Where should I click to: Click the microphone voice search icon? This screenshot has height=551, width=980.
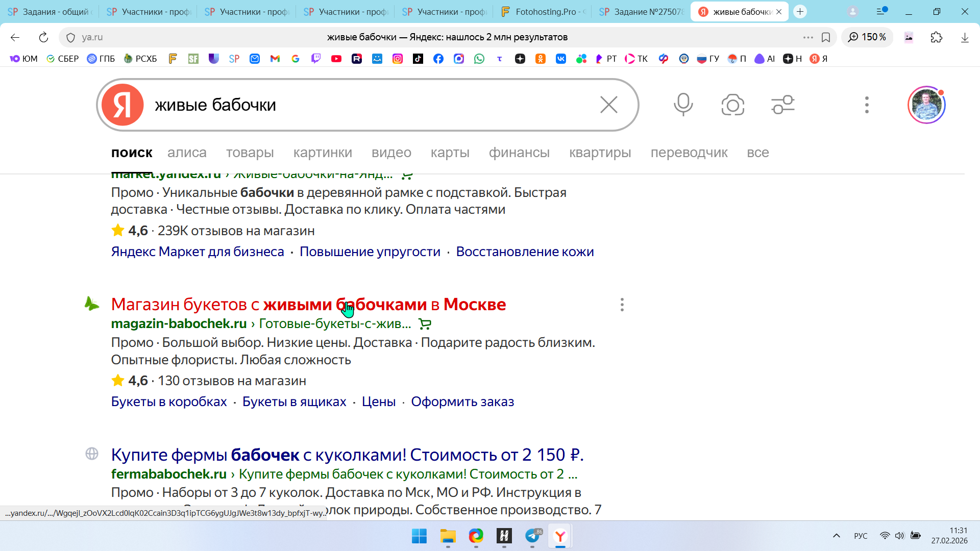683,105
